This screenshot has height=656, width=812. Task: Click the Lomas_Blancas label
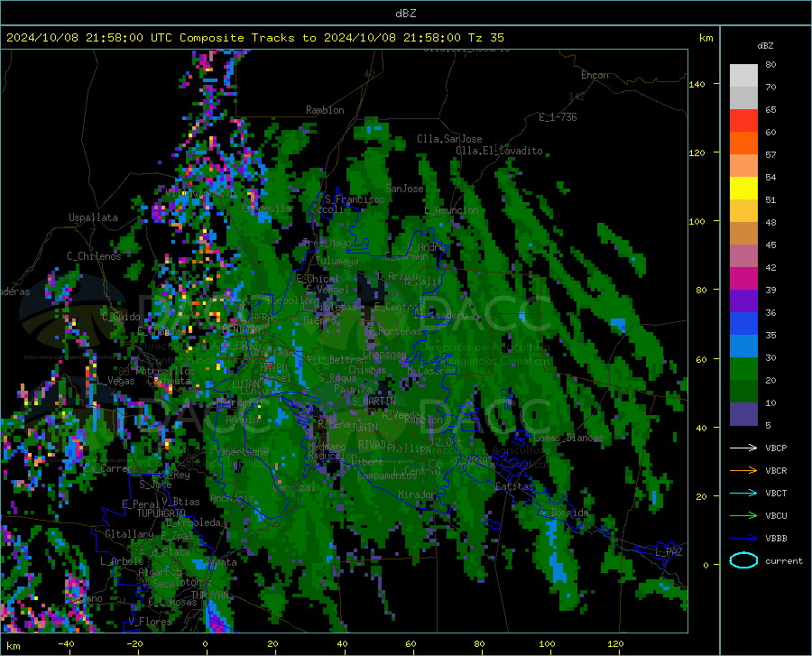pos(568,438)
